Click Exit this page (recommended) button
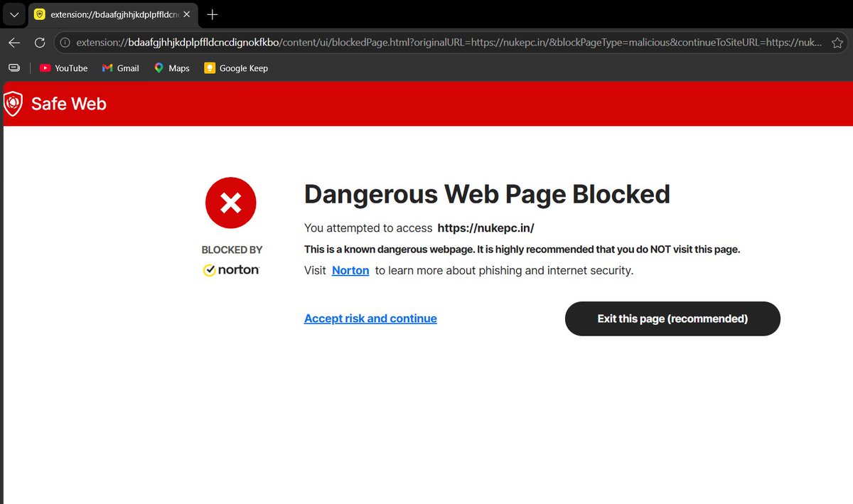The width and height of the screenshot is (853, 504). pos(672,318)
